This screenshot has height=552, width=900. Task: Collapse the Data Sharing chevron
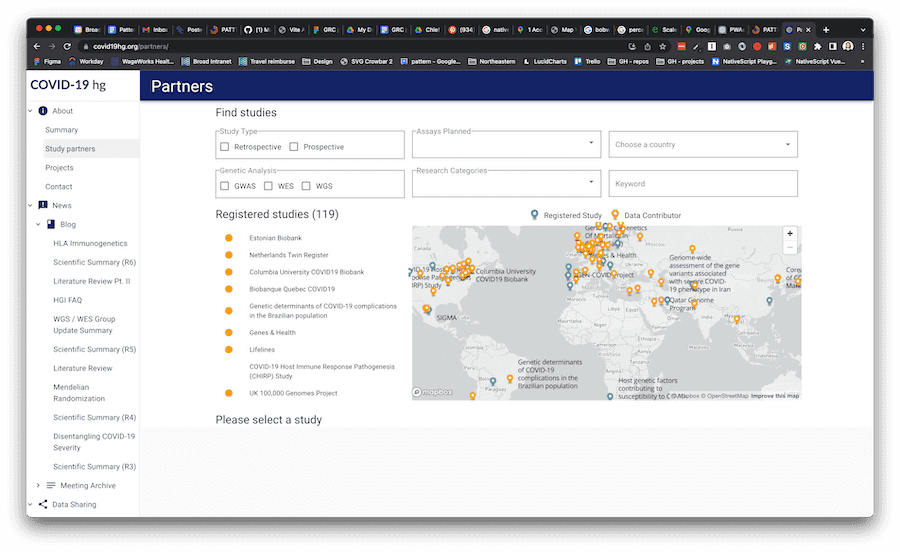tap(30, 504)
